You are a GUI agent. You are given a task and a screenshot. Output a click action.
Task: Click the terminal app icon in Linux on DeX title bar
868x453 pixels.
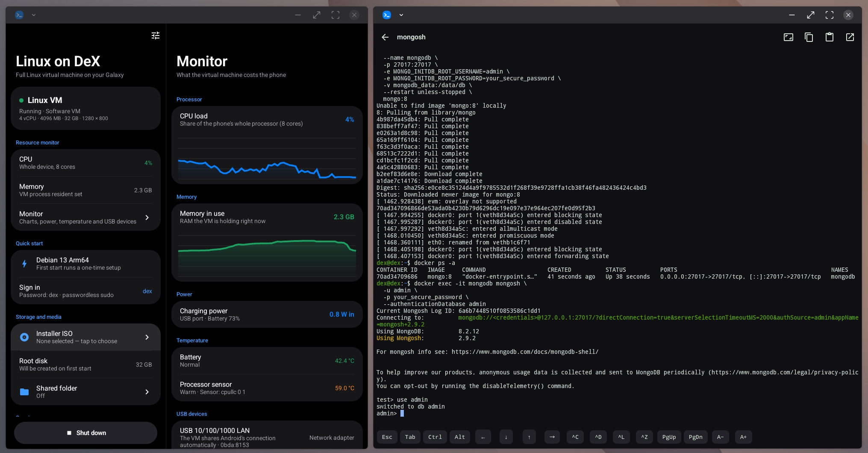pyautogui.click(x=19, y=15)
